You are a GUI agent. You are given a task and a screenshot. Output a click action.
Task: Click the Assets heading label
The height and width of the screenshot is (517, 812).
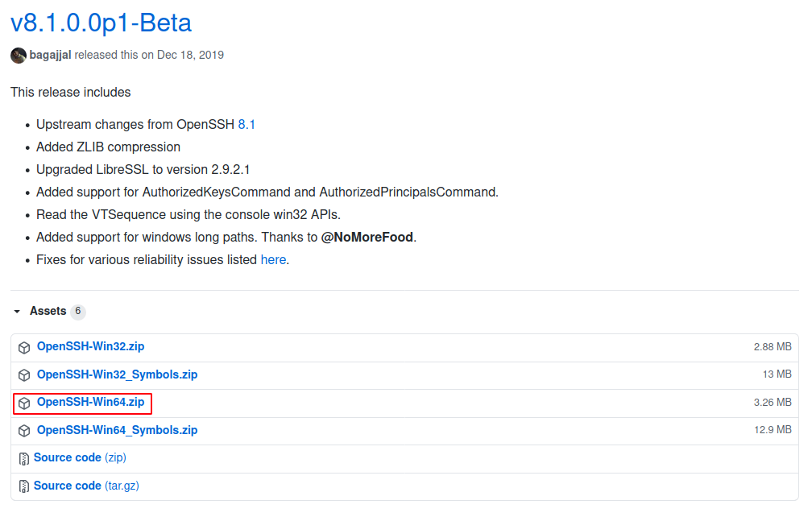[x=48, y=311]
